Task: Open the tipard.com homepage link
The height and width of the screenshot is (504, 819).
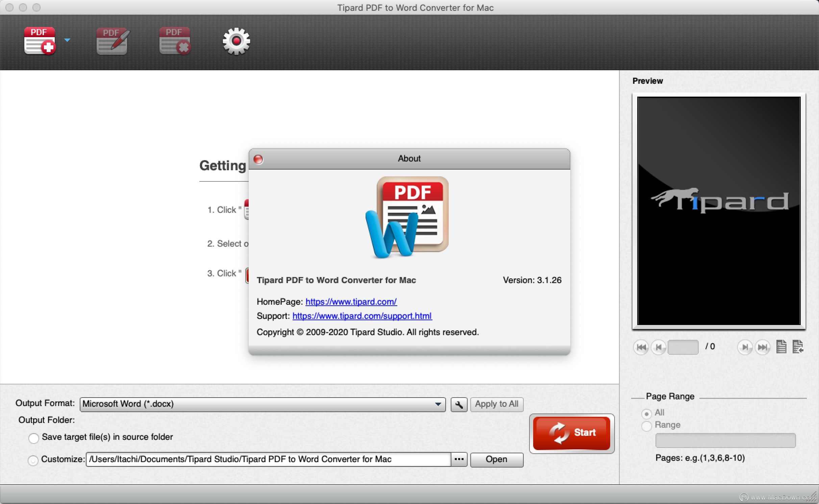Action: (351, 302)
